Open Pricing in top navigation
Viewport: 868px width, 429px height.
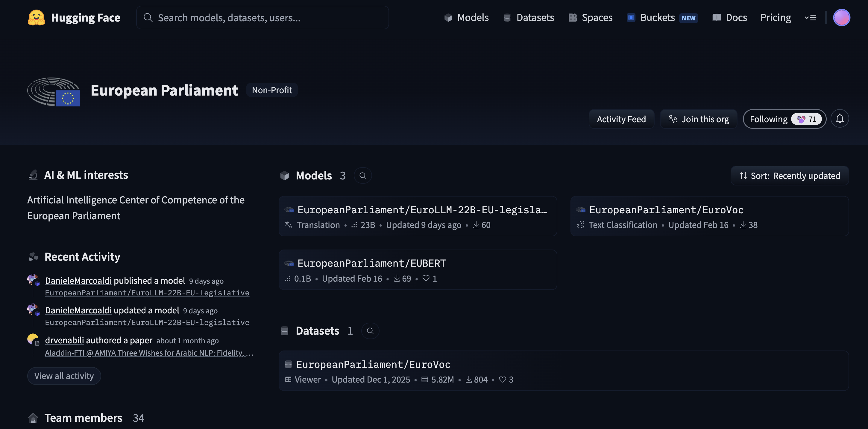pos(776,18)
